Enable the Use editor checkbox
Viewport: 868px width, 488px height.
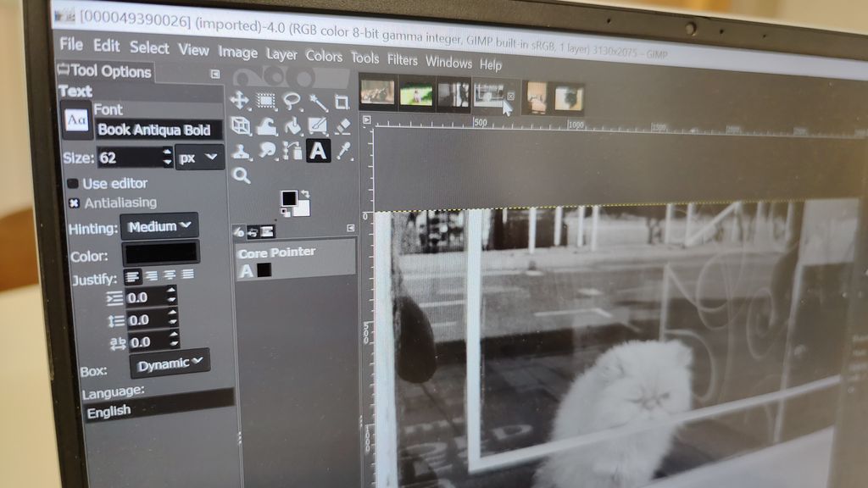click(x=72, y=183)
